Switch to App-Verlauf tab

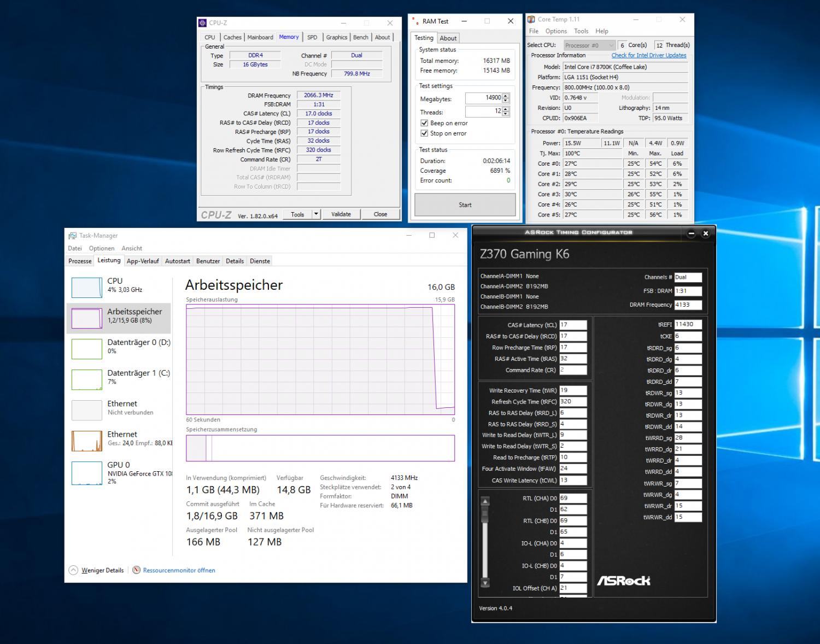[x=143, y=261]
